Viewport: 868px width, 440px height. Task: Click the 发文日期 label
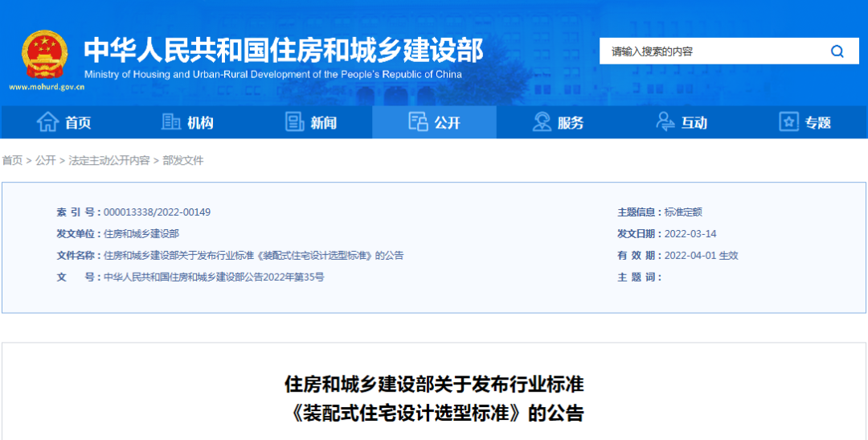click(640, 234)
